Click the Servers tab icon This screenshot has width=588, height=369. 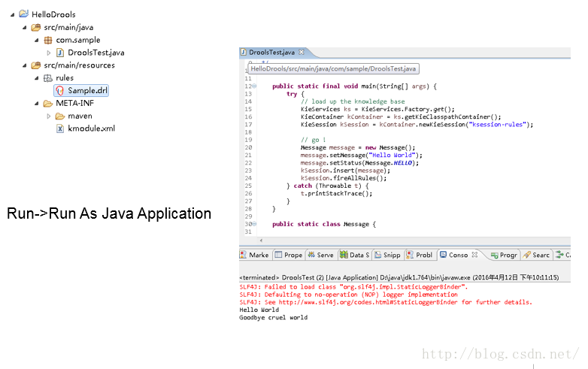click(x=311, y=255)
